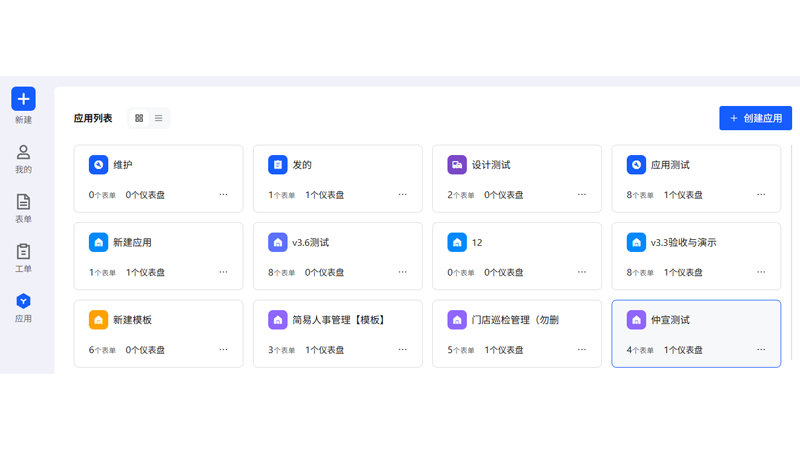This screenshot has width=800, height=450.
Task: Click the v3.3验收与演示 app icon
Action: (636, 242)
